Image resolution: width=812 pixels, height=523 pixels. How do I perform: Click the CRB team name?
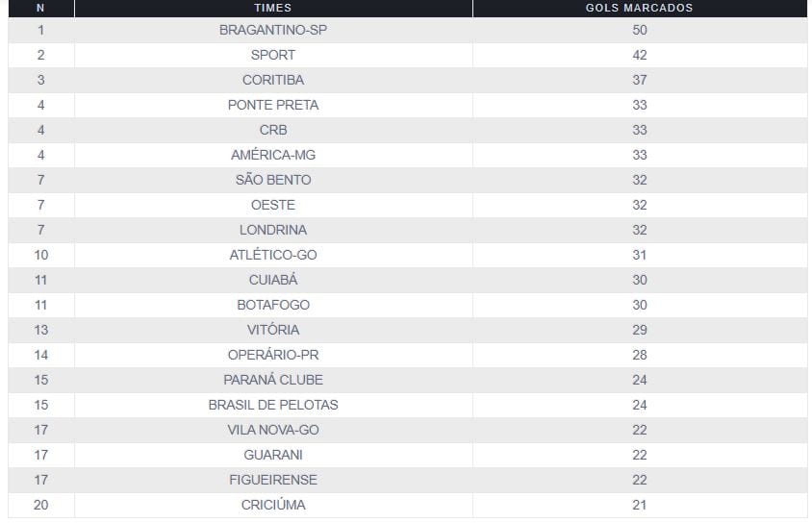pos(273,130)
